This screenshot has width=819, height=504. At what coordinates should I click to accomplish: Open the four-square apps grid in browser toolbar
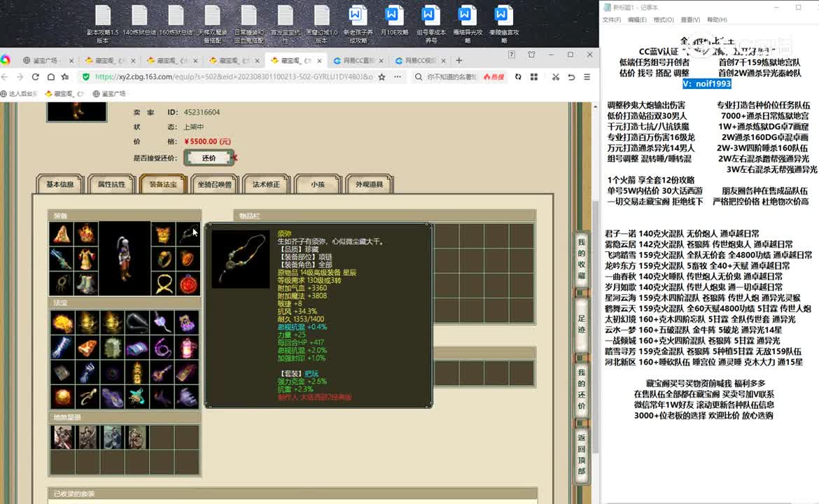coord(534,77)
